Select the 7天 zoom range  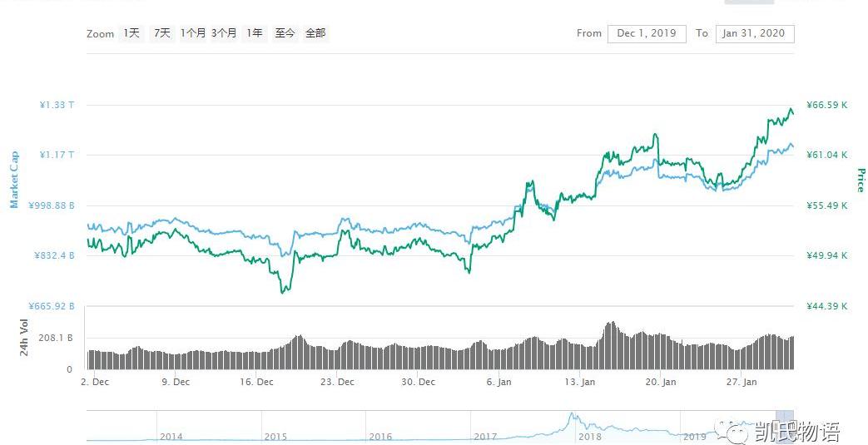click(161, 33)
